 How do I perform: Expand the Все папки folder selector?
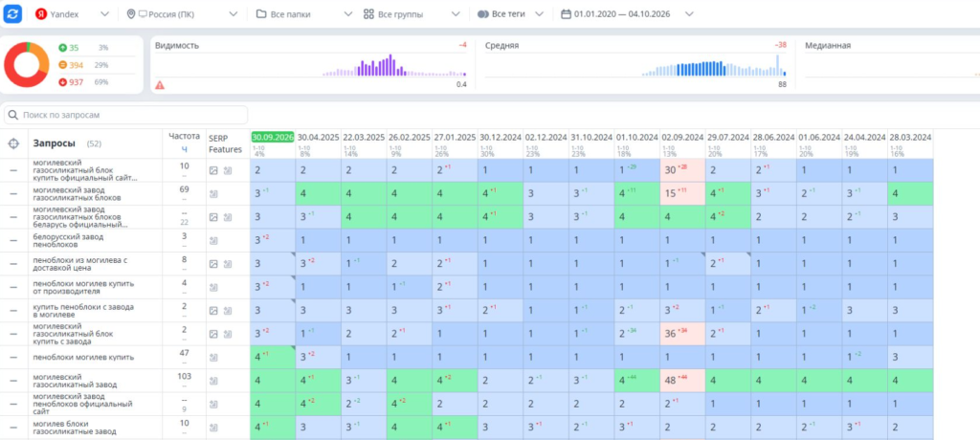[x=304, y=13]
